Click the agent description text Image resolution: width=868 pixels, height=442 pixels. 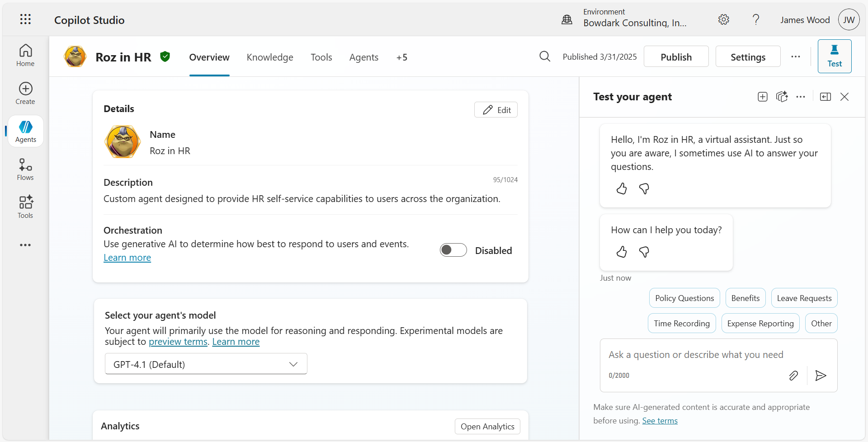click(302, 199)
